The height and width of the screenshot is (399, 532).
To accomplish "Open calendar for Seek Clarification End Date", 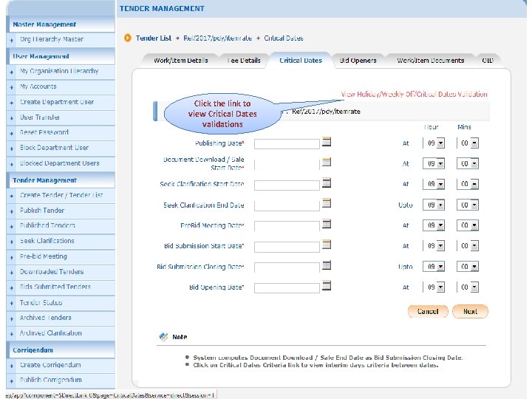I will [x=327, y=203].
